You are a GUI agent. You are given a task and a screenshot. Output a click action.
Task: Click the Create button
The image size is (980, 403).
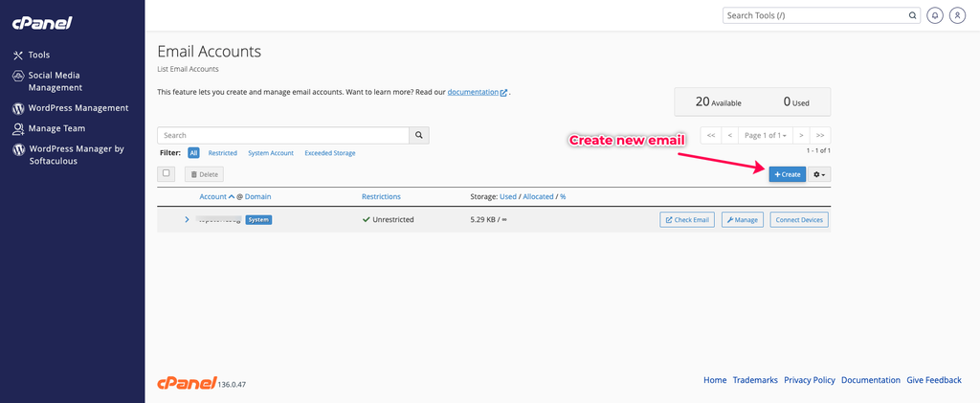(788, 174)
